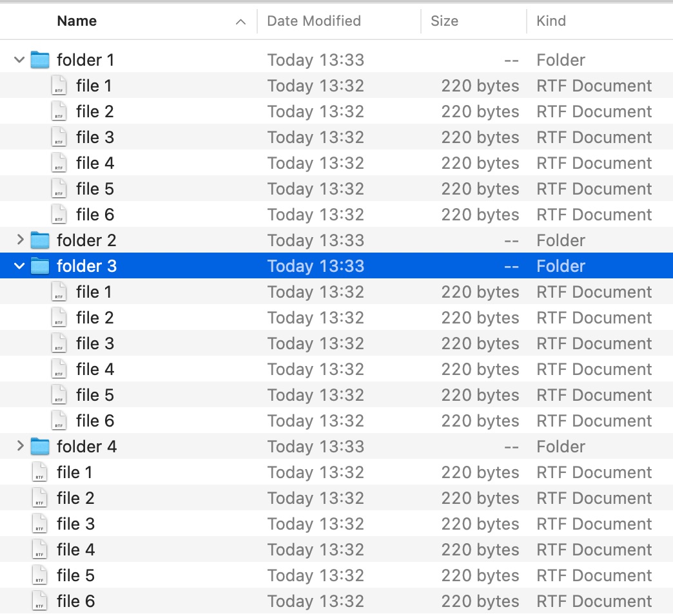Expand folder 2 with its disclosure chevron
The height and width of the screenshot is (616, 673).
[19, 240]
